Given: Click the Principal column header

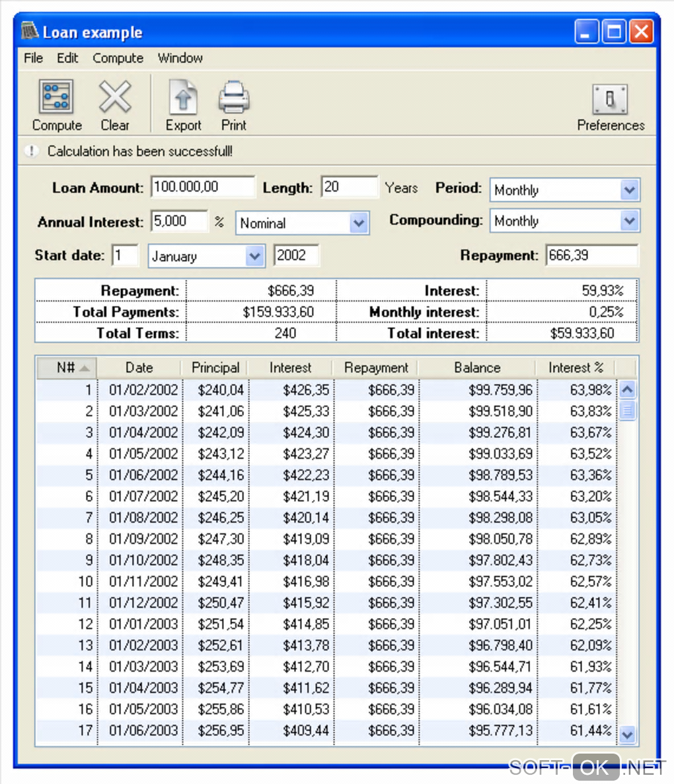Looking at the screenshot, I should pyautogui.click(x=215, y=368).
